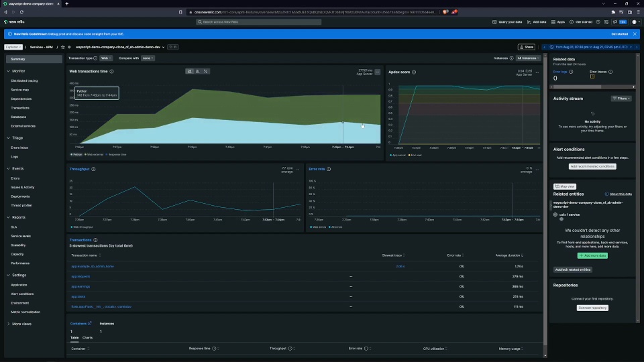
Task: Collapse the Reports sidebar section
Action: click(x=8, y=217)
